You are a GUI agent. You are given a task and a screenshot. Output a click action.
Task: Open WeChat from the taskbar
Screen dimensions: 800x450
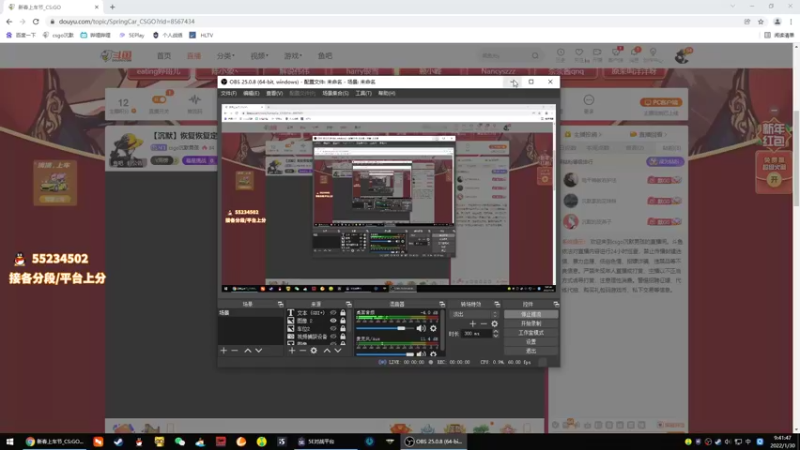pos(180,441)
